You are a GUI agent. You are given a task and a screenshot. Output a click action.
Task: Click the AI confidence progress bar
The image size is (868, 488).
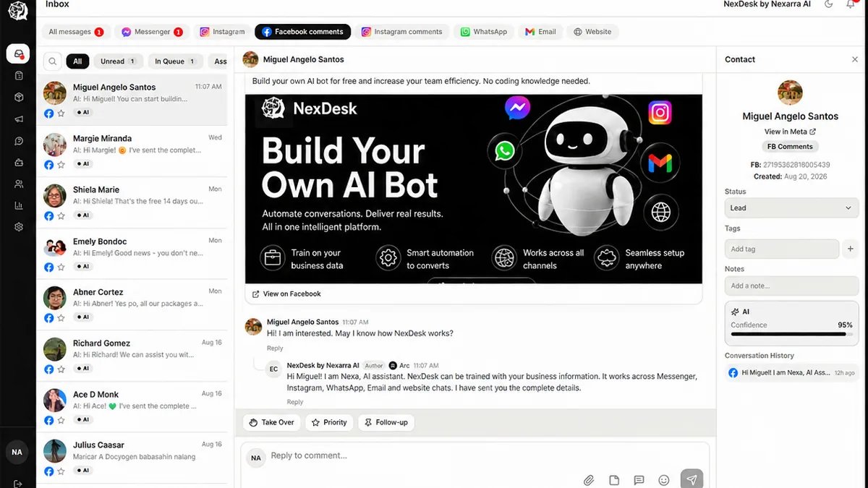coord(791,334)
